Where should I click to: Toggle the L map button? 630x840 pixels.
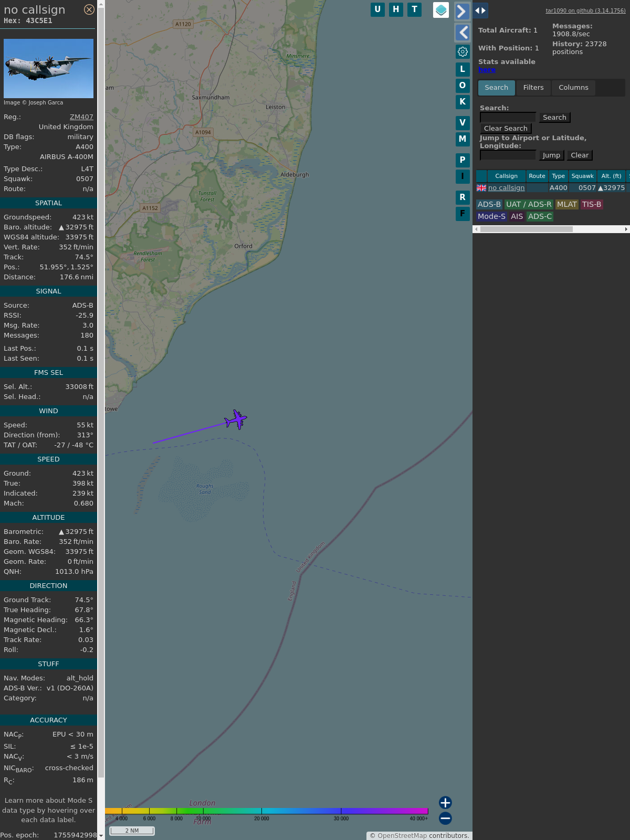463,69
